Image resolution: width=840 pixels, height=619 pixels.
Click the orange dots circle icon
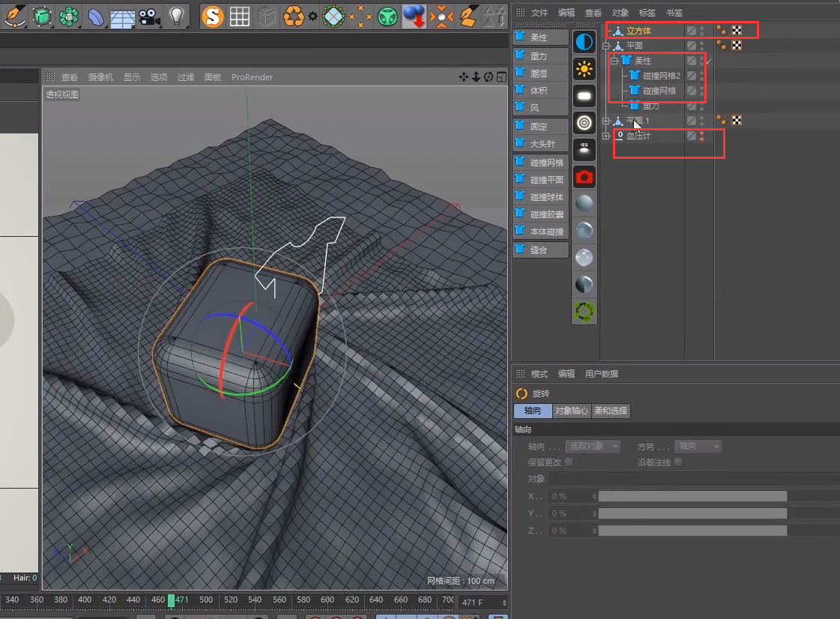tap(360, 16)
